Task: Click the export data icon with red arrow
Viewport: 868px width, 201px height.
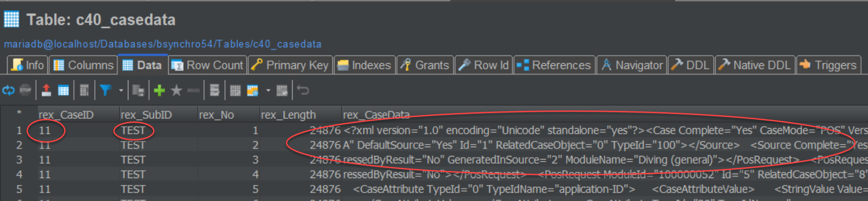Action: pyautogui.click(x=46, y=91)
